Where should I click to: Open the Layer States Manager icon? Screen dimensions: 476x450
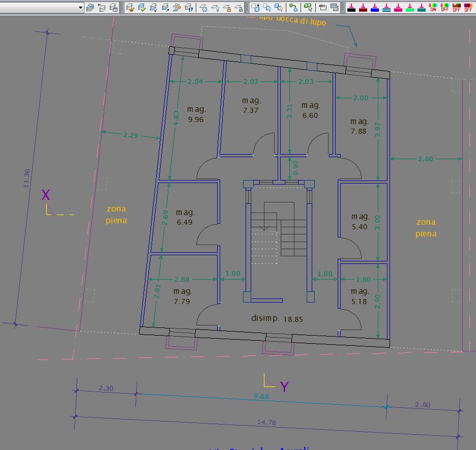coord(113,7)
